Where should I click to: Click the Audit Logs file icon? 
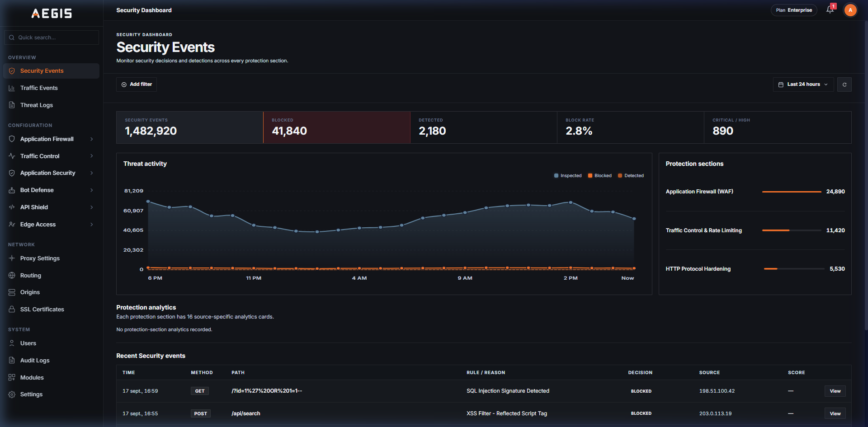click(12, 361)
